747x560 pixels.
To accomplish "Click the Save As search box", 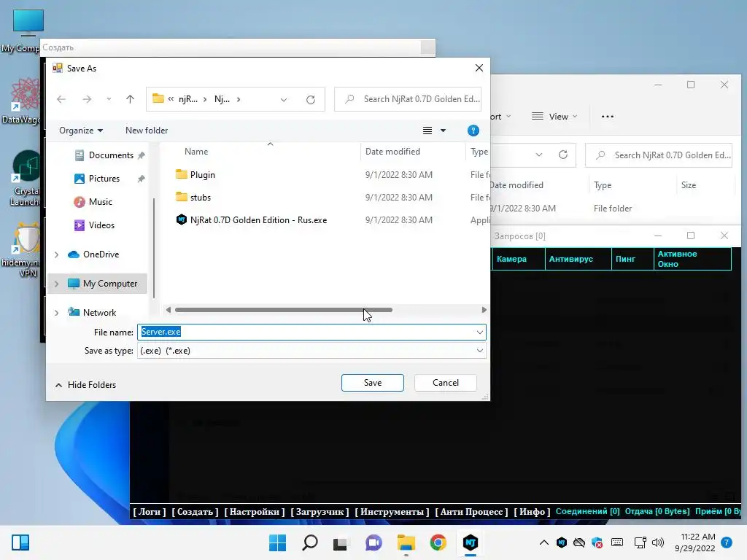I will tap(408, 99).
